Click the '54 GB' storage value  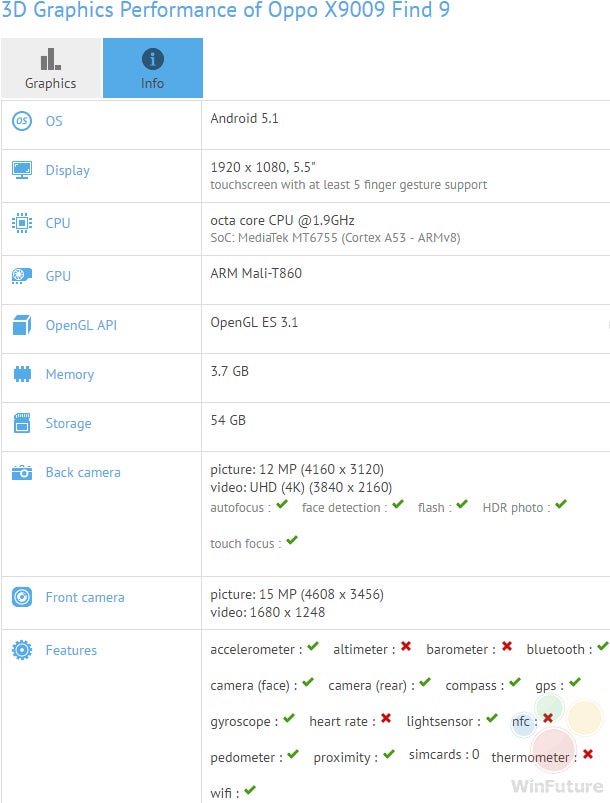click(228, 420)
